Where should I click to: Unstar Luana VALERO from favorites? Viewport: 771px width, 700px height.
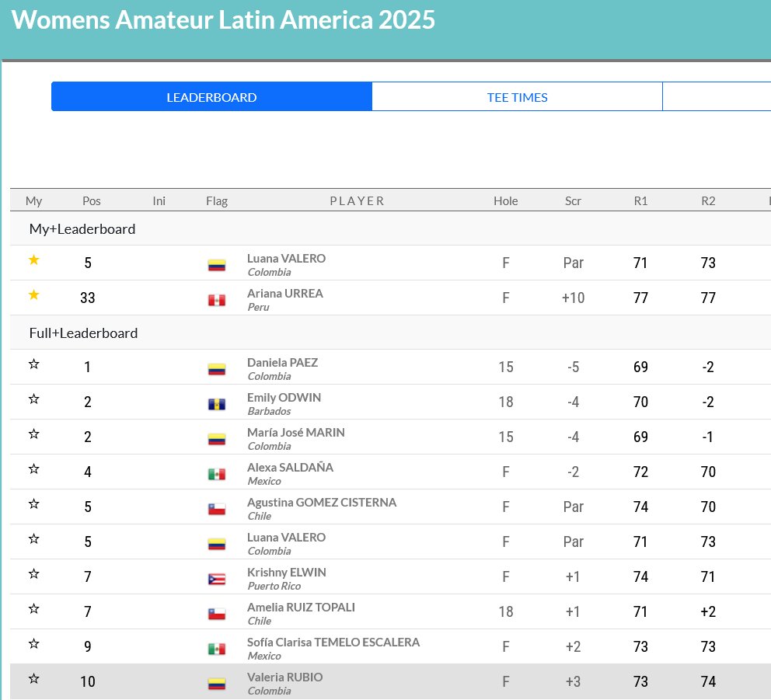pyautogui.click(x=33, y=259)
